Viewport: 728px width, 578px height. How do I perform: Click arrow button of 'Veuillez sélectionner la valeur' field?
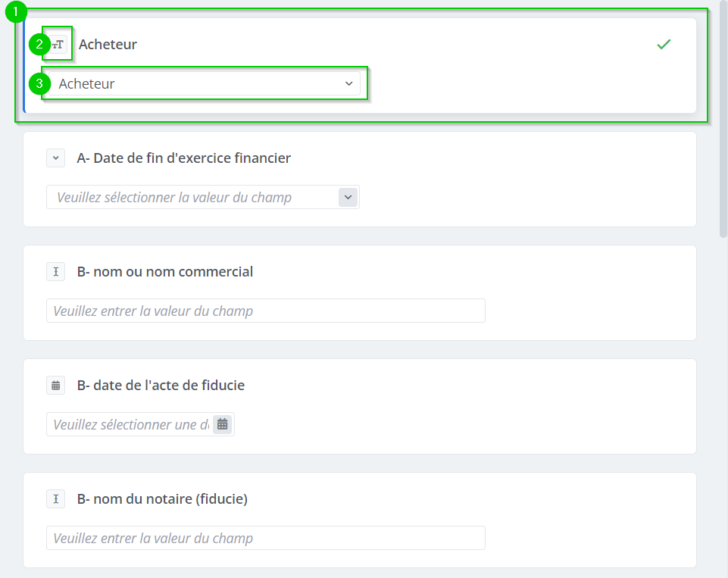coord(348,198)
